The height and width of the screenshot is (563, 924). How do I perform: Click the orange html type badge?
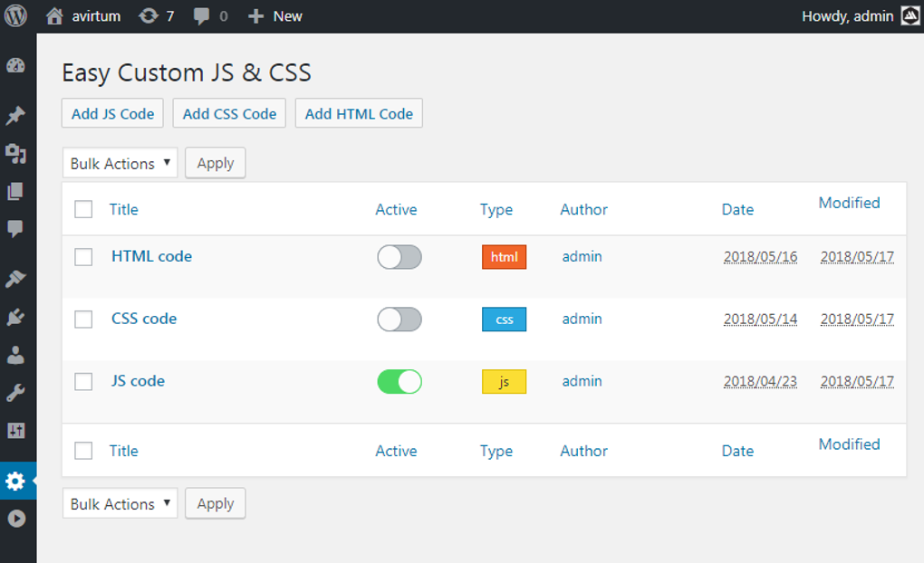click(x=504, y=257)
